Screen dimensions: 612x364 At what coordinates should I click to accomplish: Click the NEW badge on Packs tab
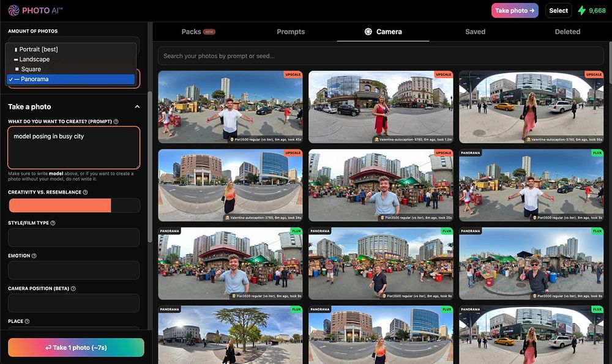[209, 32]
